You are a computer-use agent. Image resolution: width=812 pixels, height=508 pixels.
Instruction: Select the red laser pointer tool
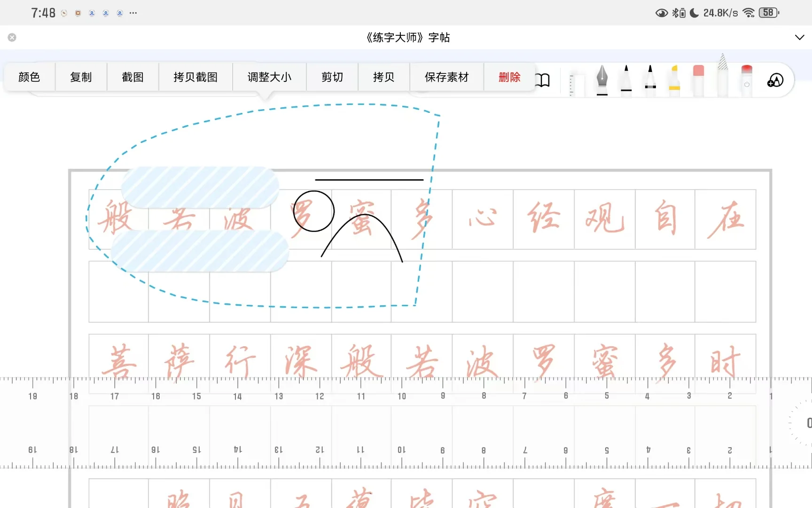click(x=747, y=80)
